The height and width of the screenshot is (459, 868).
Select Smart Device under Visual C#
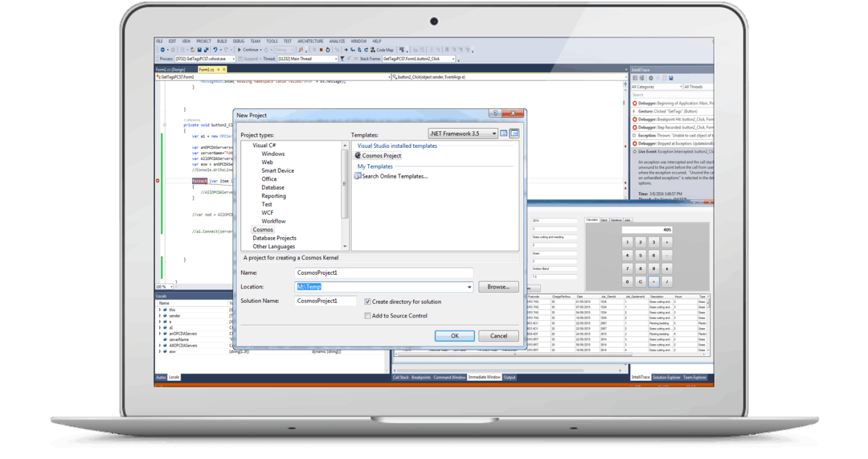278,171
